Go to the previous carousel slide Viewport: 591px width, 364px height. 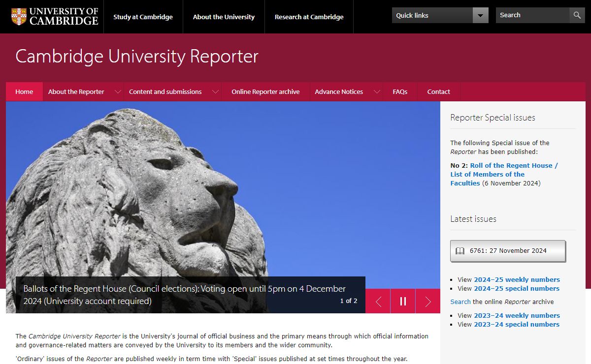point(378,301)
